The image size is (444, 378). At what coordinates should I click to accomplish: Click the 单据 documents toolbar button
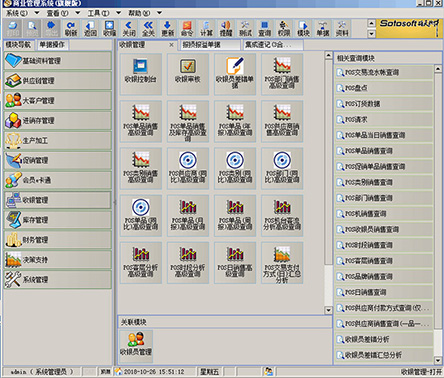(323, 28)
